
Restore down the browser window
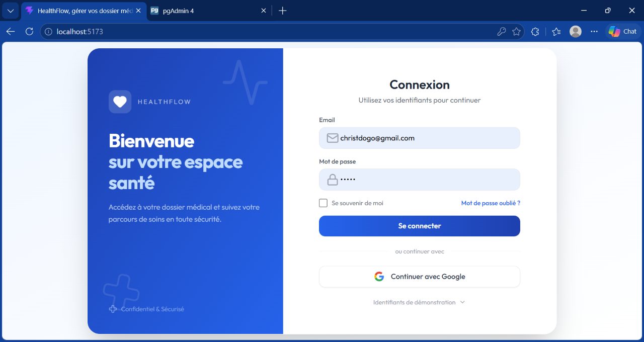point(608,11)
